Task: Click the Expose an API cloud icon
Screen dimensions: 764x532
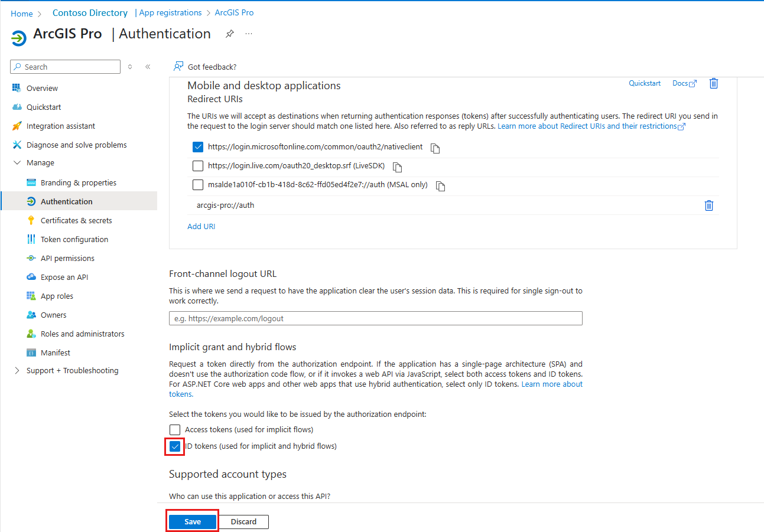Action: point(31,277)
